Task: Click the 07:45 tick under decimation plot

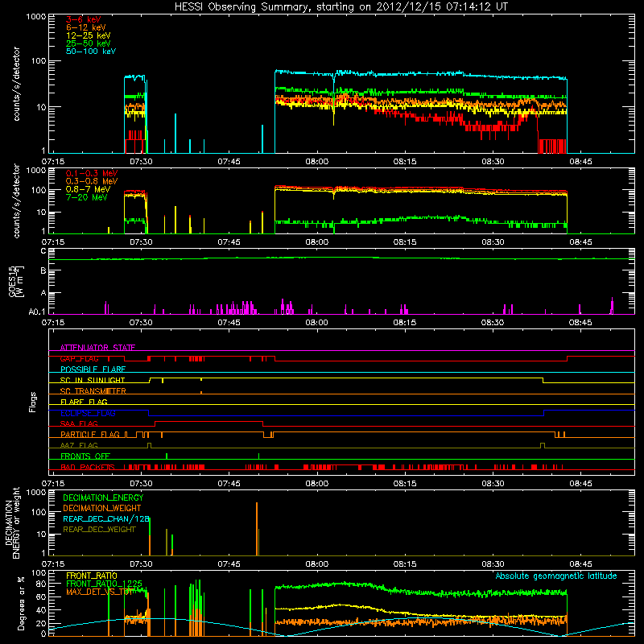Action: (229, 564)
